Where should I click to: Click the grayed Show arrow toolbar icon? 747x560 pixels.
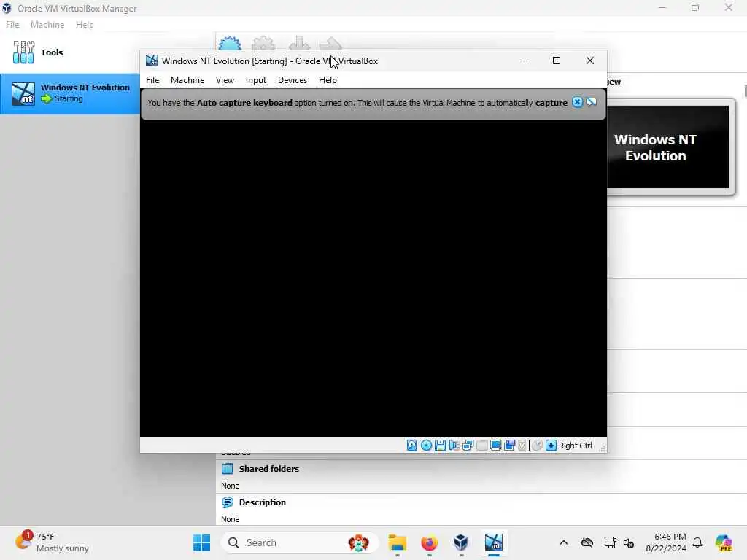click(x=330, y=44)
